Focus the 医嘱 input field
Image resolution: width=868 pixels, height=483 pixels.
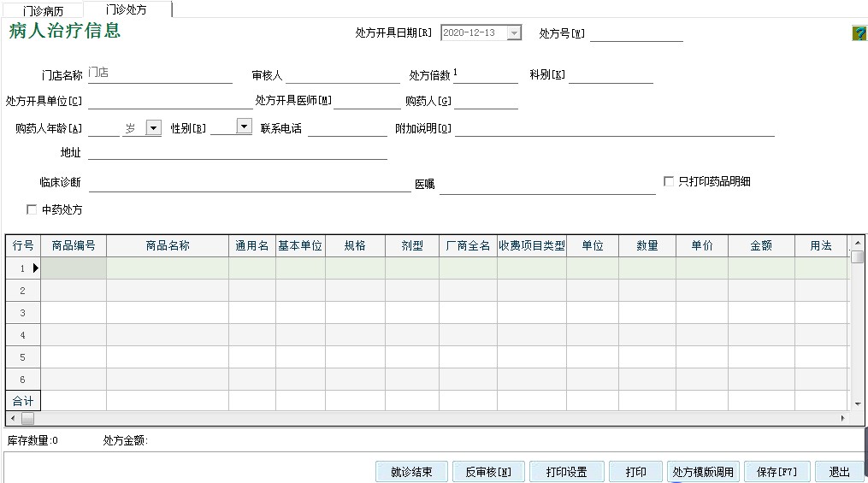(x=547, y=186)
